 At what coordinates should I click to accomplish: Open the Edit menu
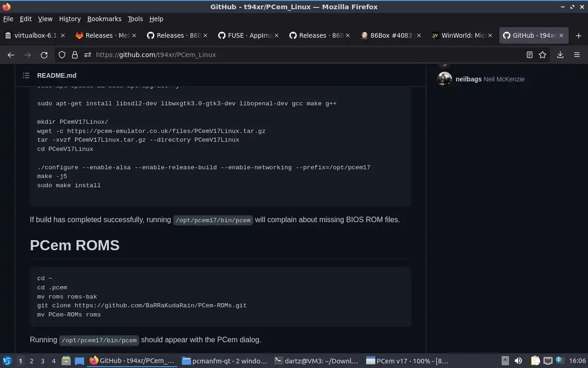click(x=26, y=19)
